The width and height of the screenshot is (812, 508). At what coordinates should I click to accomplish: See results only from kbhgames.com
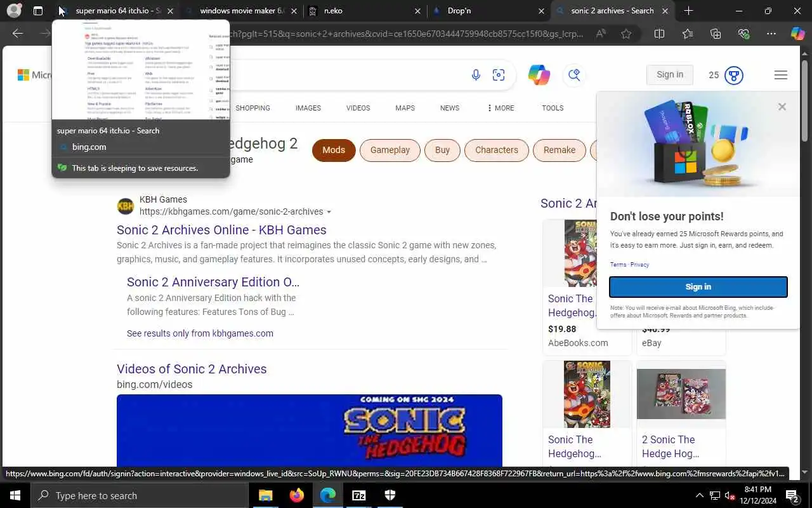point(200,333)
